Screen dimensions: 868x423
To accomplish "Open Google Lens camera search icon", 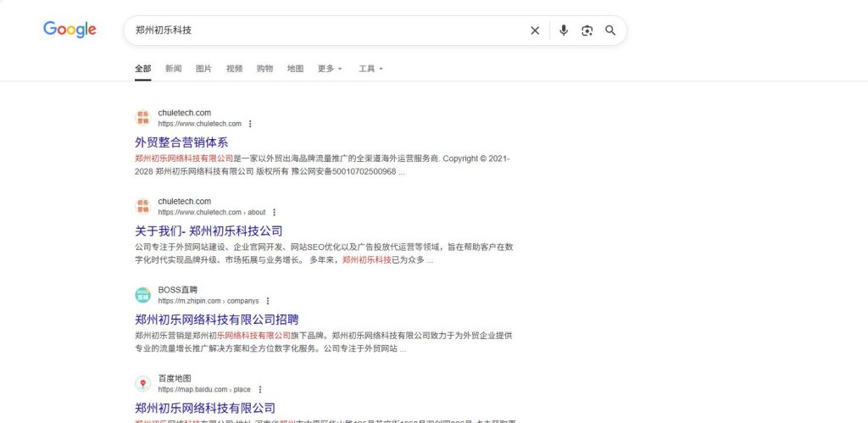I will click(x=587, y=31).
